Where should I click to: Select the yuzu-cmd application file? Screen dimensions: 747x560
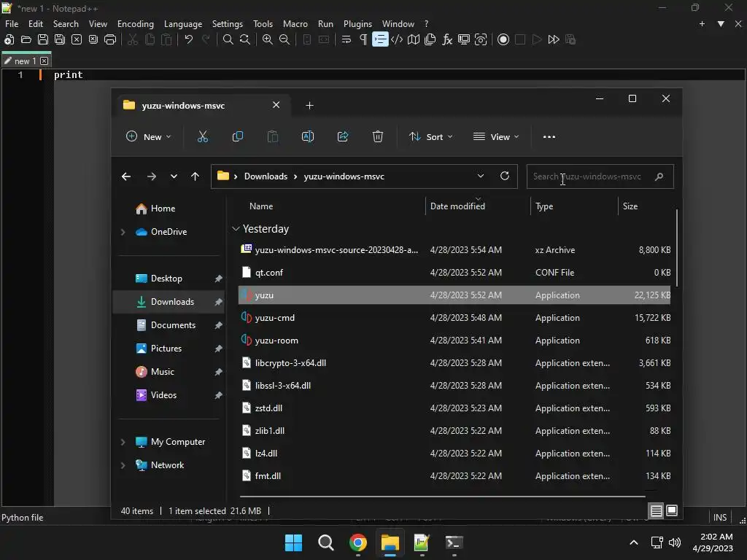coord(454,318)
